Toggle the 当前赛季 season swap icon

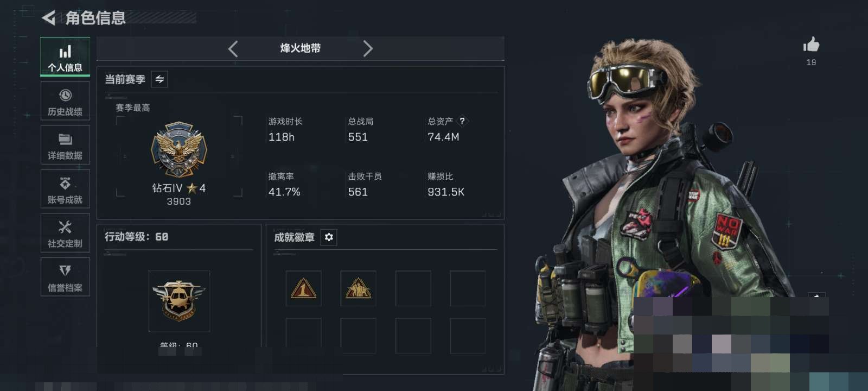(159, 79)
